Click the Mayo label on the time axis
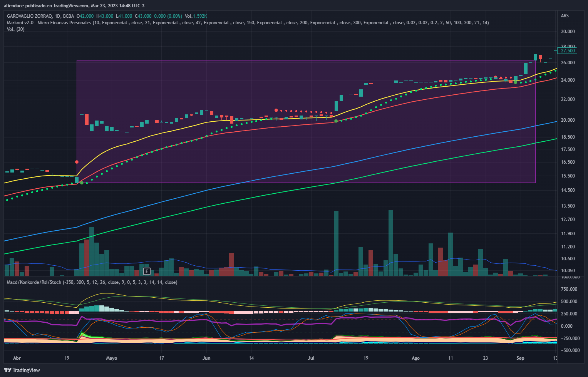 click(x=111, y=358)
